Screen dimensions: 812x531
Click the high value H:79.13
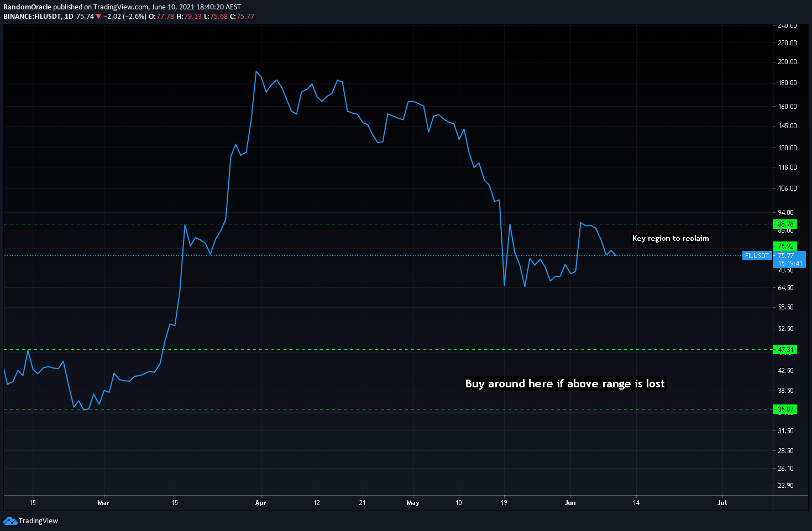coord(189,17)
